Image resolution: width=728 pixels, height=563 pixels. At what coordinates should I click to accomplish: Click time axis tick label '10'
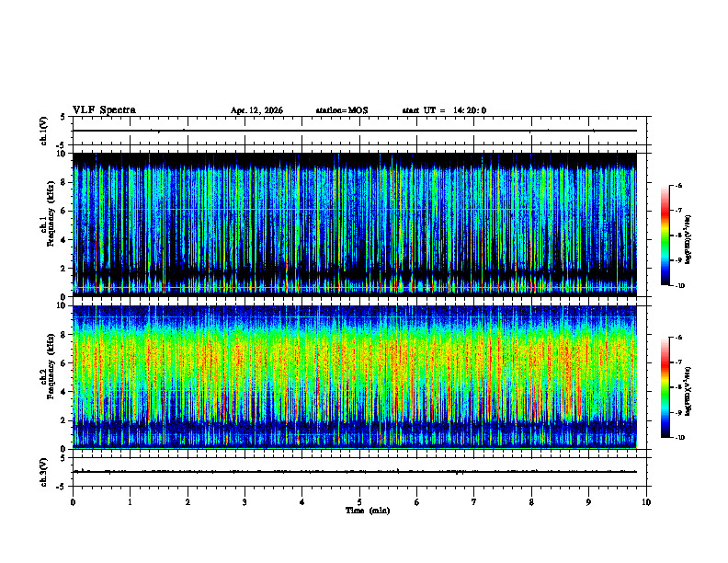(646, 502)
